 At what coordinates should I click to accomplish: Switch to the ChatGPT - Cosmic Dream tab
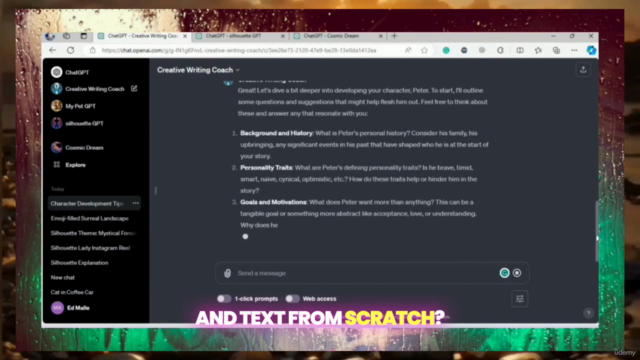tap(338, 36)
